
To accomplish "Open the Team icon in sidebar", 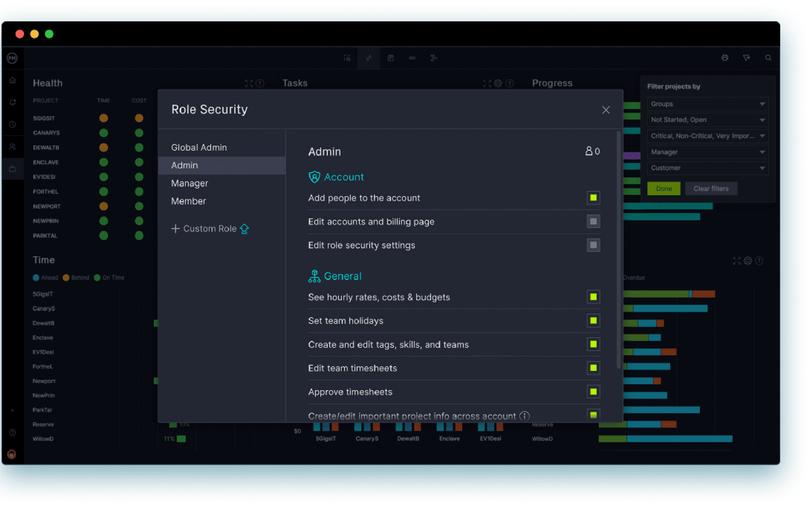I will pos(13,147).
